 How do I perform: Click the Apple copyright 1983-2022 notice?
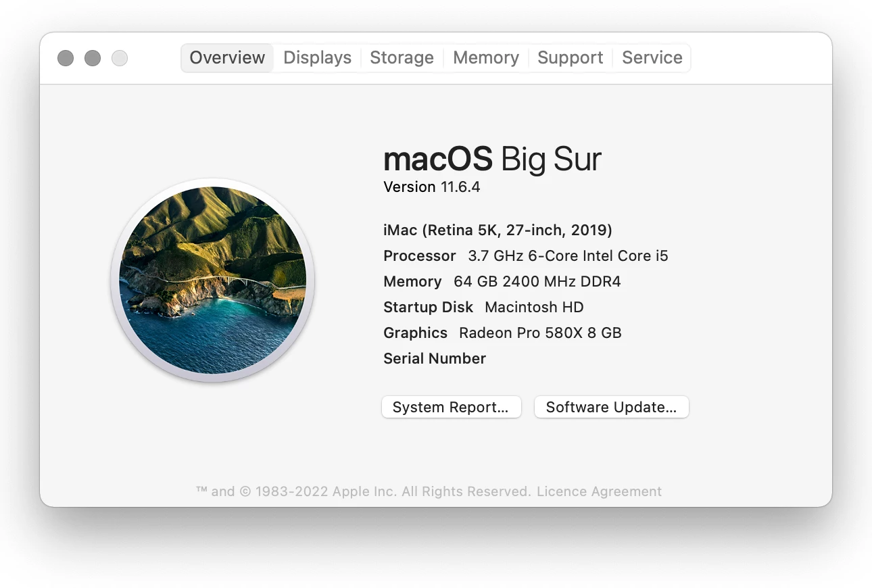[x=363, y=491]
